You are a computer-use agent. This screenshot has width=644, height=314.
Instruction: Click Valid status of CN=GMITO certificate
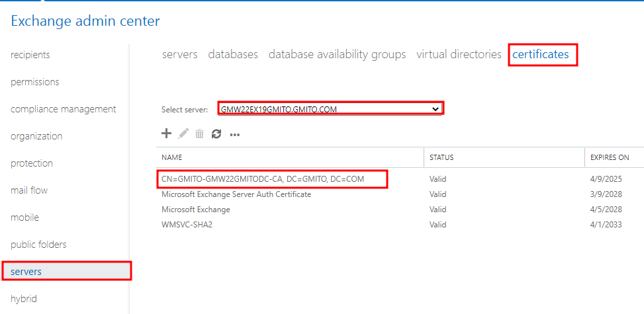coord(437,179)
